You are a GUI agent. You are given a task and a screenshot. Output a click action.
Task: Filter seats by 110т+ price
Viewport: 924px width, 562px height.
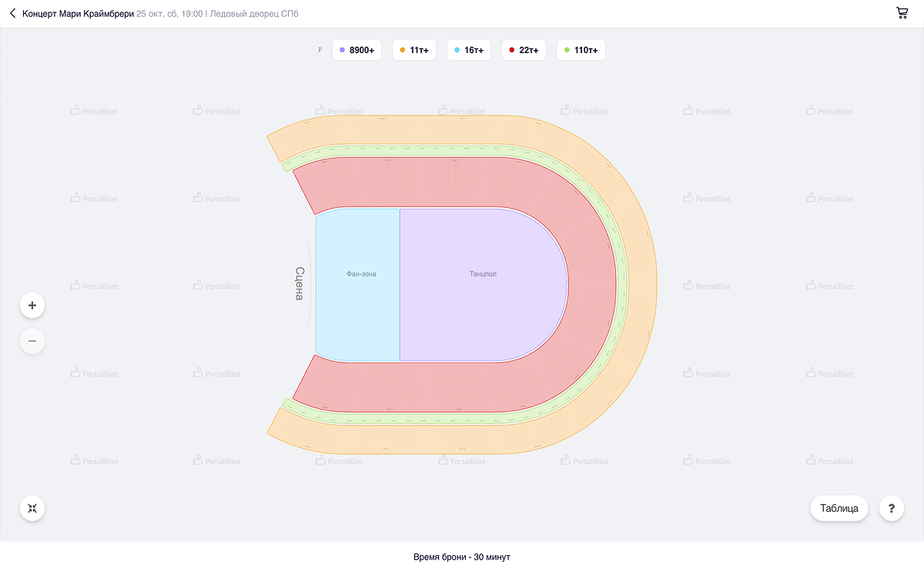pyautogui.click(x=581, y=50)
